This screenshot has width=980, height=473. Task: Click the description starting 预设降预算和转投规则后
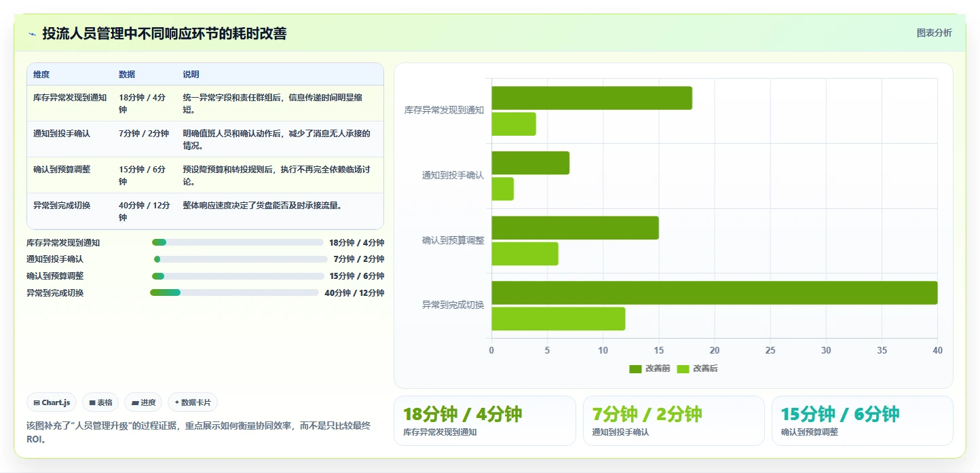coord(277,175)
